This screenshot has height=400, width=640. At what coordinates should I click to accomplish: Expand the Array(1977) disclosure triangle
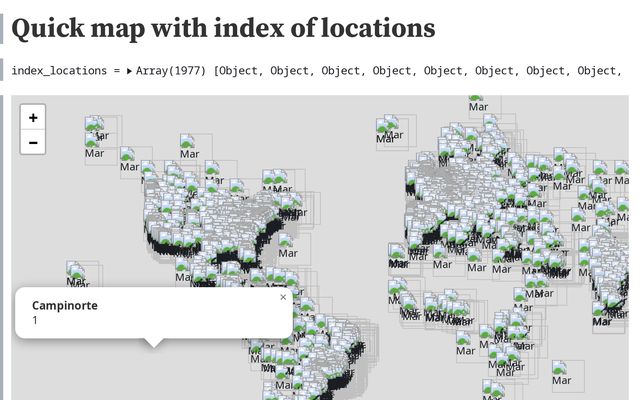coord(129,71)
